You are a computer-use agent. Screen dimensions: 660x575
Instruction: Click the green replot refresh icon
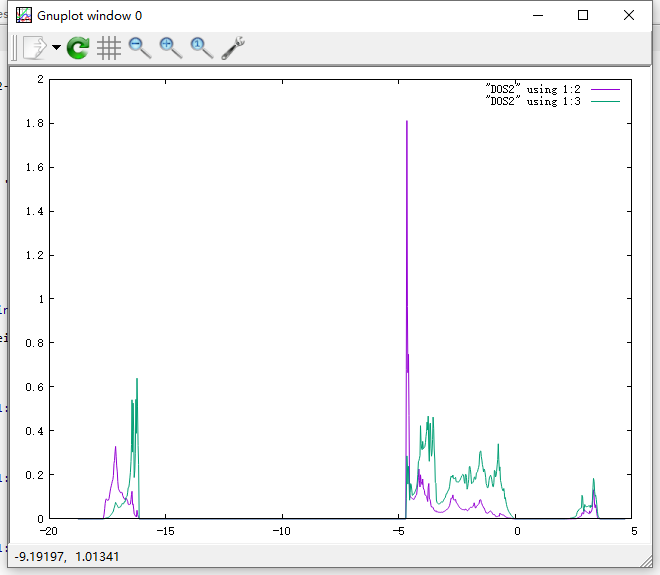(78, 48)
